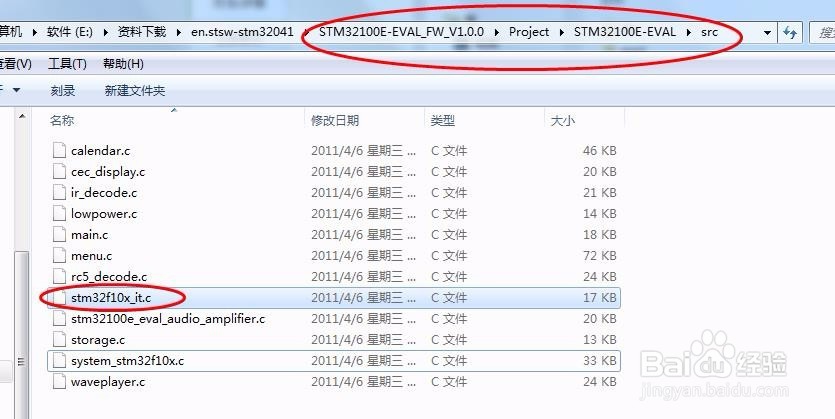
Task: Click the system_stm32f10x.c file icon
Action: [x=59, y=361]
